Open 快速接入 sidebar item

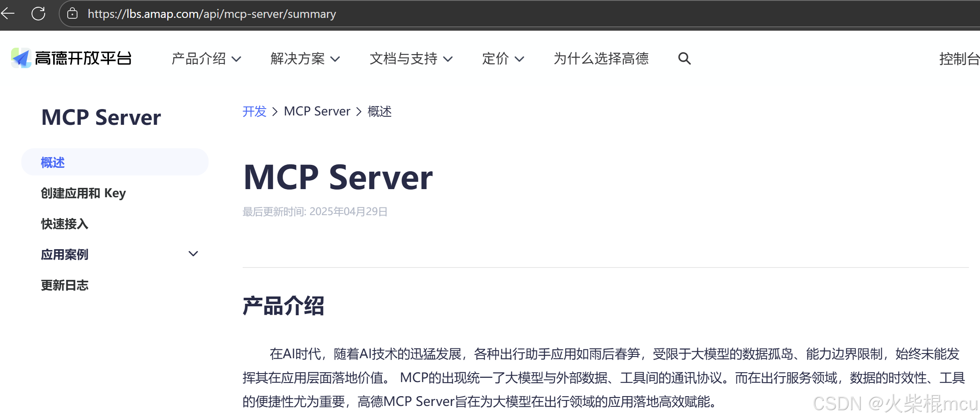65,224
